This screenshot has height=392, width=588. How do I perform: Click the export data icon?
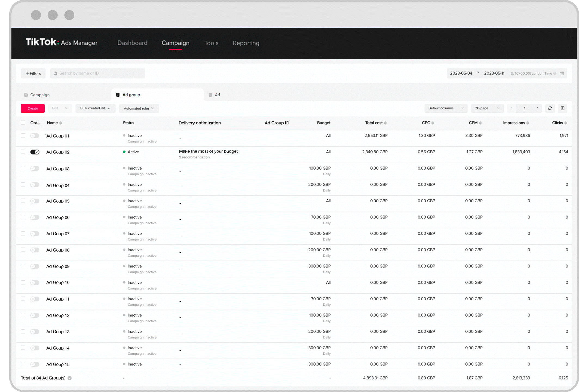(x=562, y=108)
